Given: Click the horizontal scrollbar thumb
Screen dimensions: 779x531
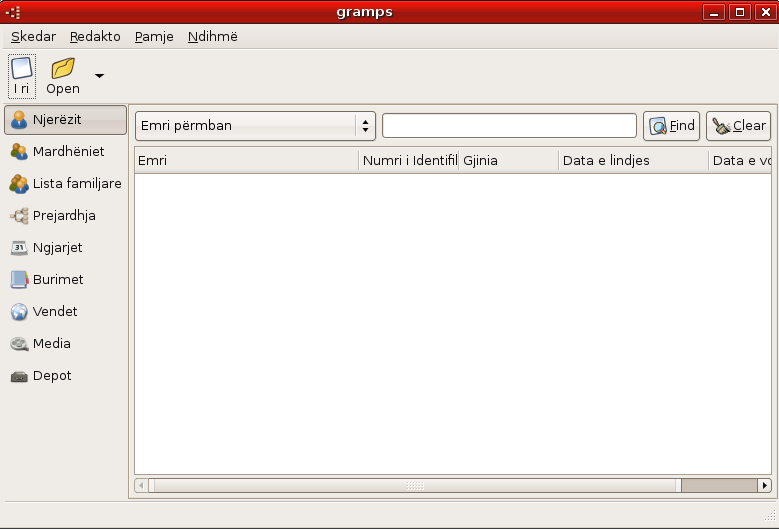Looking at the screenshot, I should click(415, 485).
